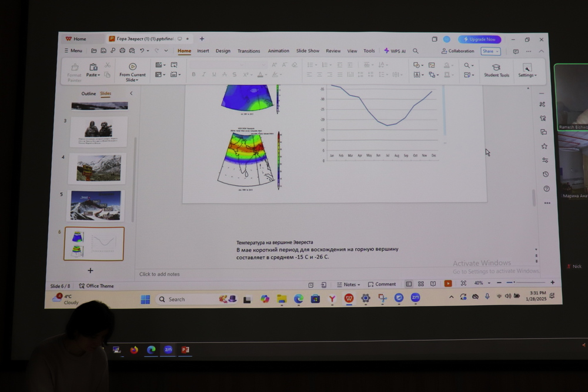Image resolution: width=588 pixels, height=392 pixels.
Task: Switch to reading view book icon
Action: pos(433,284)
